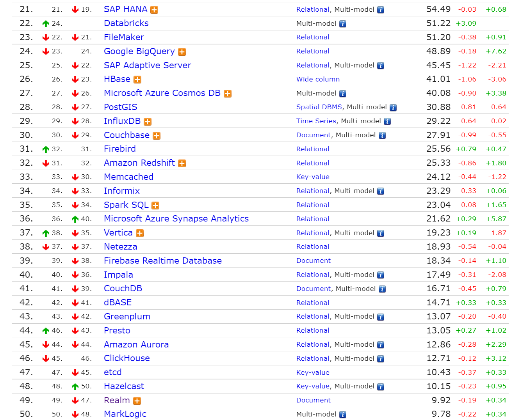Click the info icon in the SAP HANA row
Viewport: 513px width, 420px height.
(x=381, y=10)
